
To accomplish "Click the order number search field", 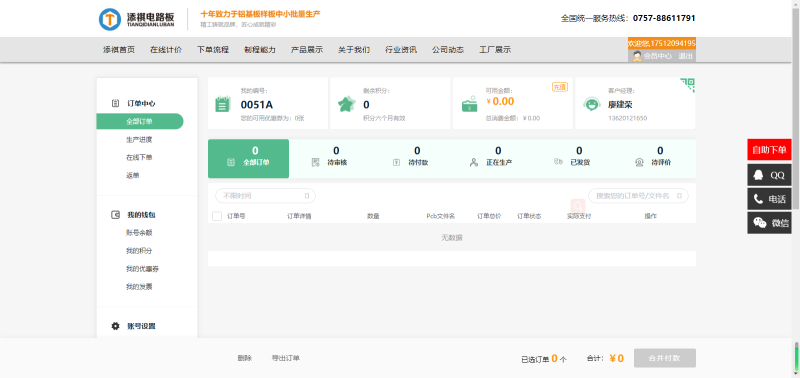I will coord(638,196).
